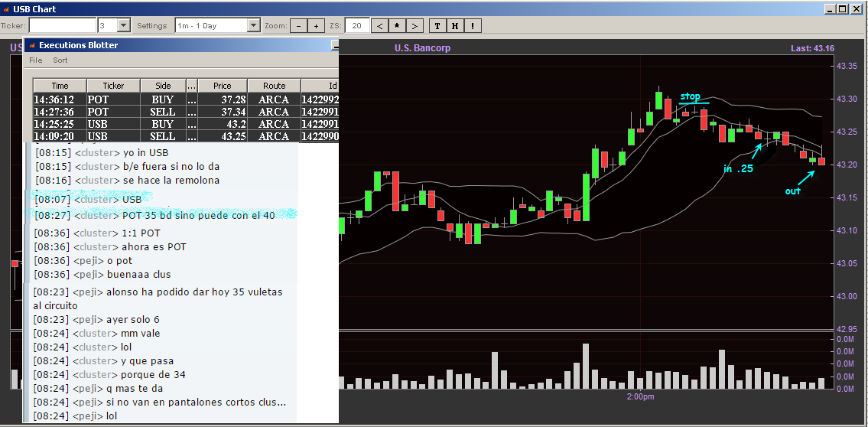This screenshot has width=868, height=427.
Task: Select the 14:36:12 POT BUY execution row
Action: (185, 99)
